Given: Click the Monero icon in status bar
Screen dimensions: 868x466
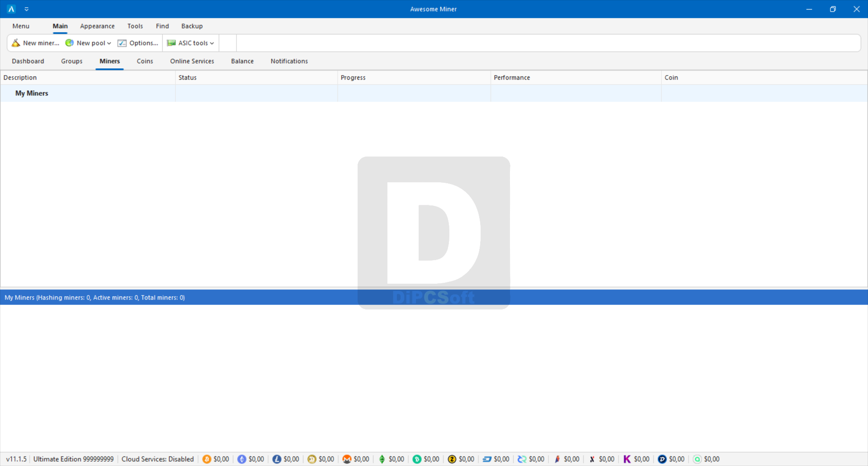Looking at the screenshot, I should pyautogui.click(x=347, y=459).
